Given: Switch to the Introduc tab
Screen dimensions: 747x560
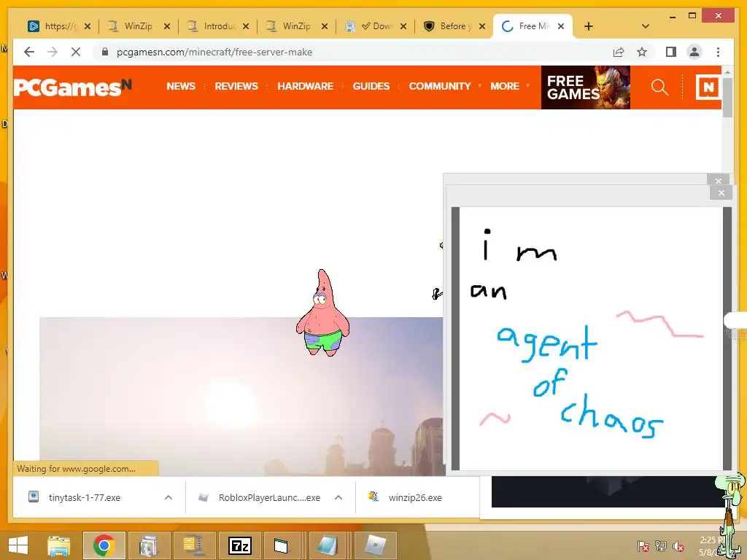Looking at the screenshot, I should click(218, 26).
